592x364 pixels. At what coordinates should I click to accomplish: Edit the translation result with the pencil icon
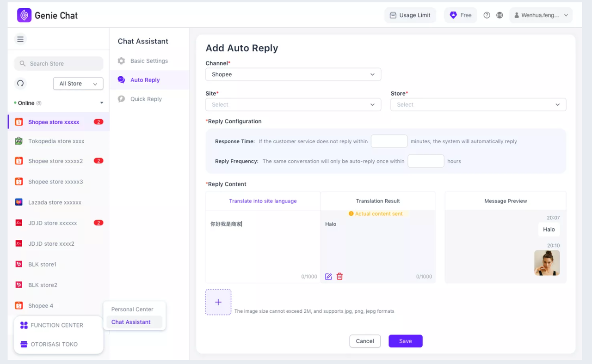pyautogui.click(x=328, y=277)
